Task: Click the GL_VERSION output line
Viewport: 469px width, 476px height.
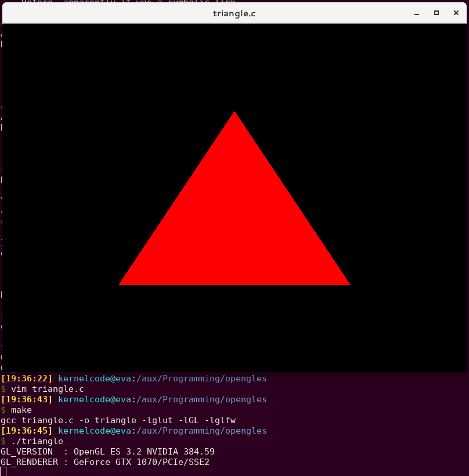Action: [x=107, y=452]
